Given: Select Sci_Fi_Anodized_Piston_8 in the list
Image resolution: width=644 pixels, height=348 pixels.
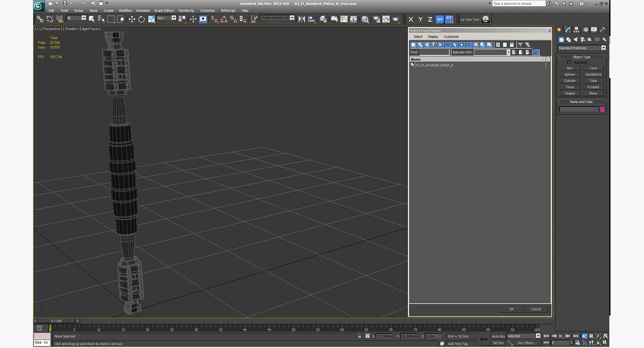Looking at the screenshot, I should 434,65.
